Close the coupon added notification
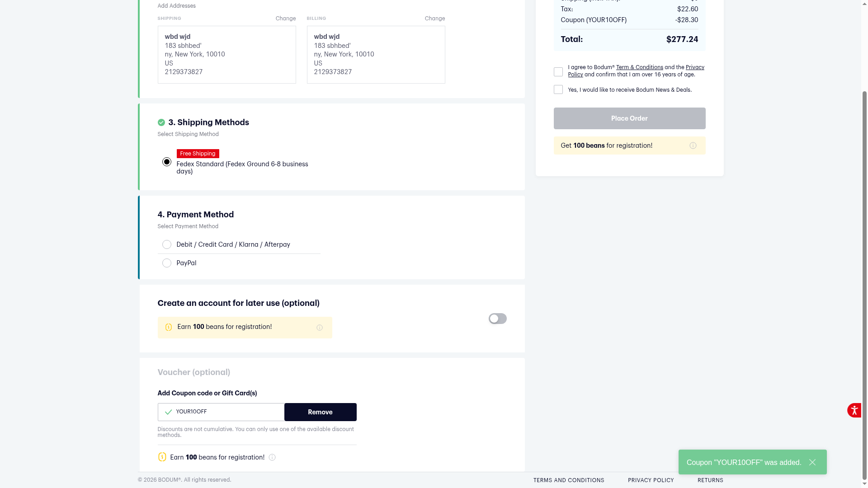The width and height of the screenshot is (868, 488). click(812, 462)
